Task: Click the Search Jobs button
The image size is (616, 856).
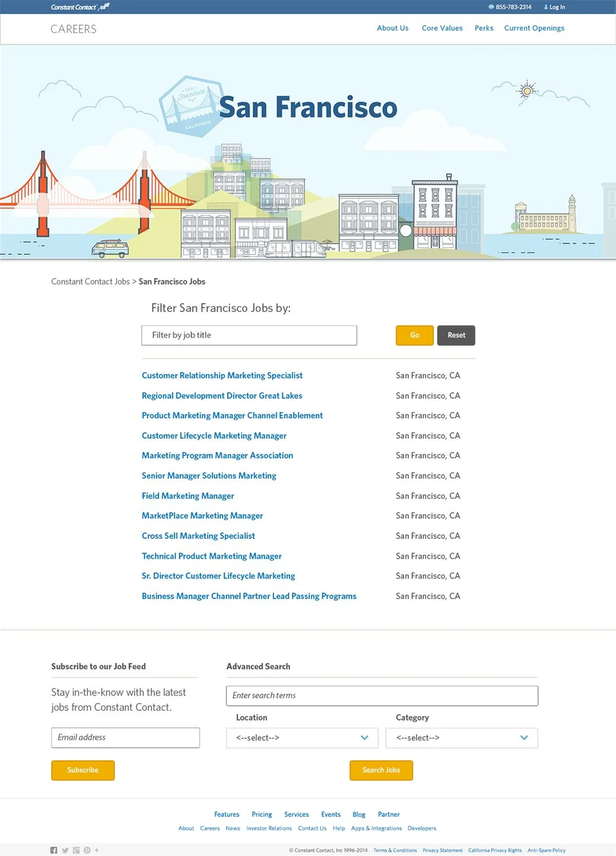Action: point(381,770)
